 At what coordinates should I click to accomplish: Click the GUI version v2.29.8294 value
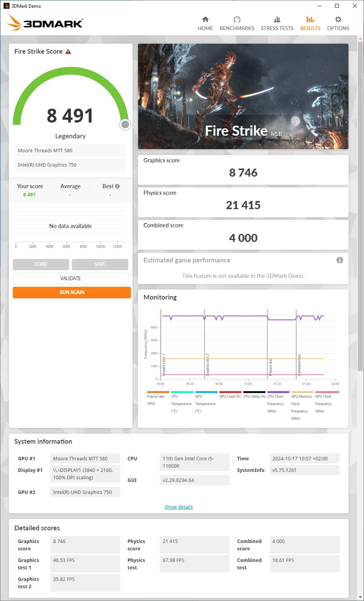(195, 480)
